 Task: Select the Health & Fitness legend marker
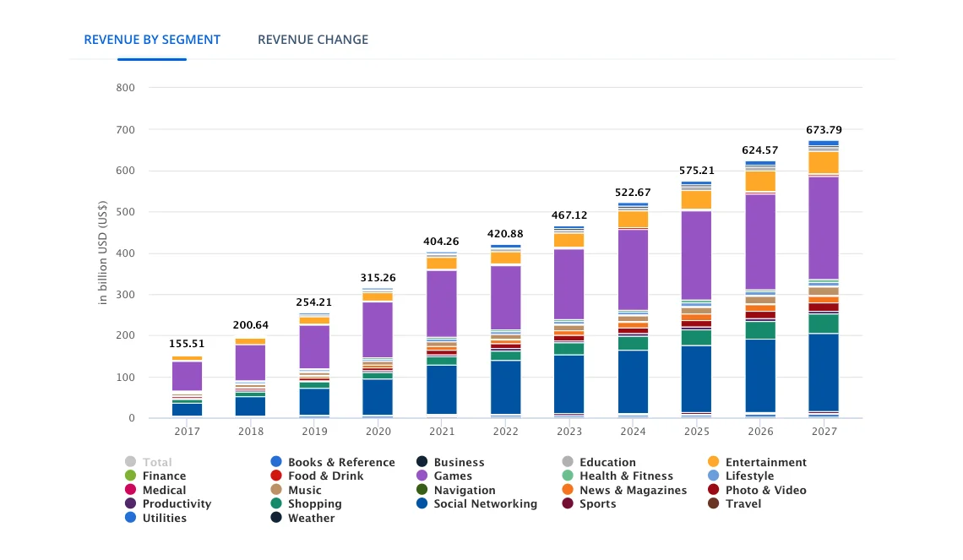coord(567,476)
